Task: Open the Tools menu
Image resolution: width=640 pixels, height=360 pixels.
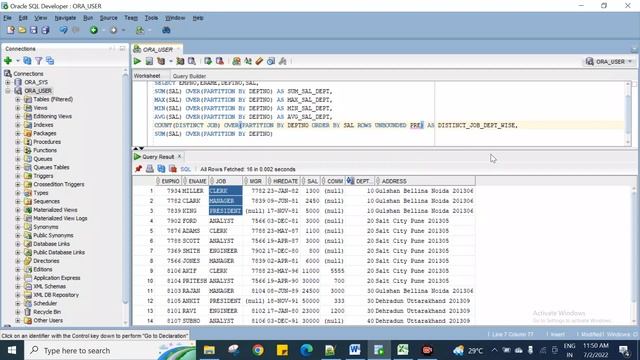Action: pos(151,18)
